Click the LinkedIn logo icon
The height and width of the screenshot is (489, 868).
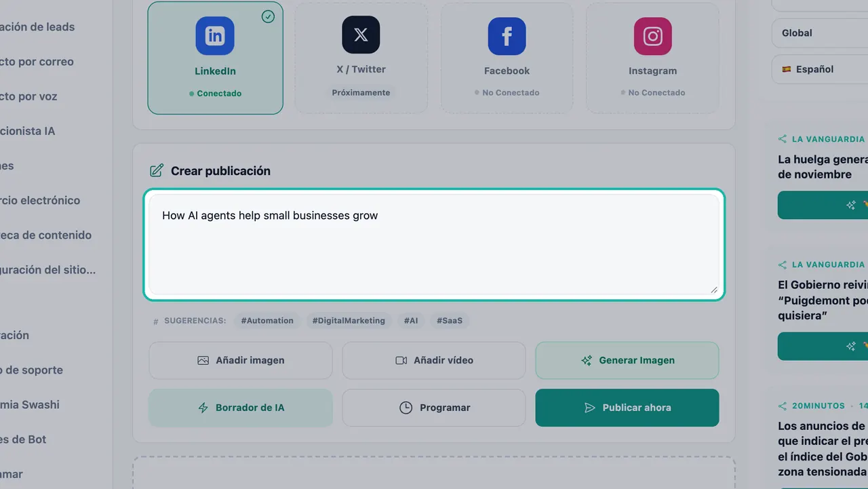(x=215, y=36)
